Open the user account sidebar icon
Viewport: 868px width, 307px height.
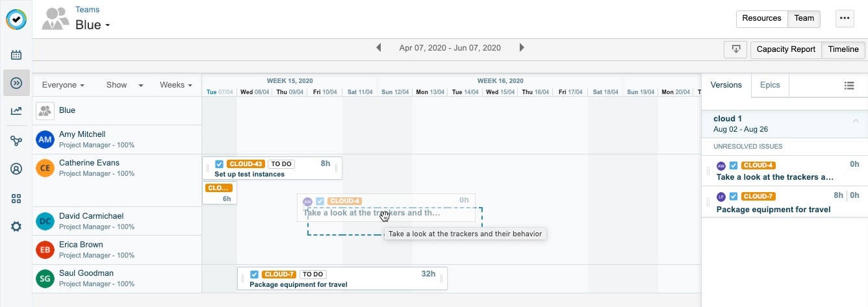click(x=16, y=169)
